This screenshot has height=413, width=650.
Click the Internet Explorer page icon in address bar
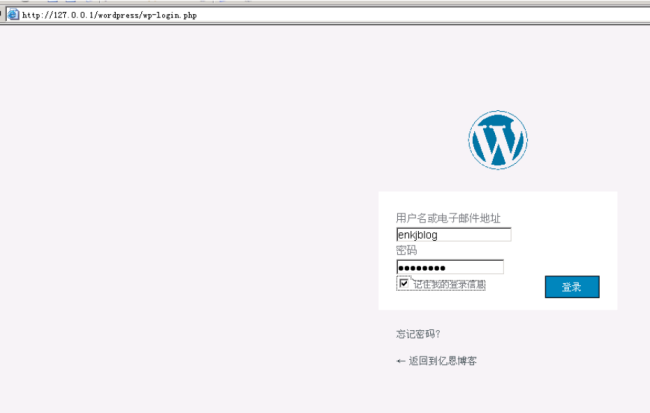click(12, 17)
